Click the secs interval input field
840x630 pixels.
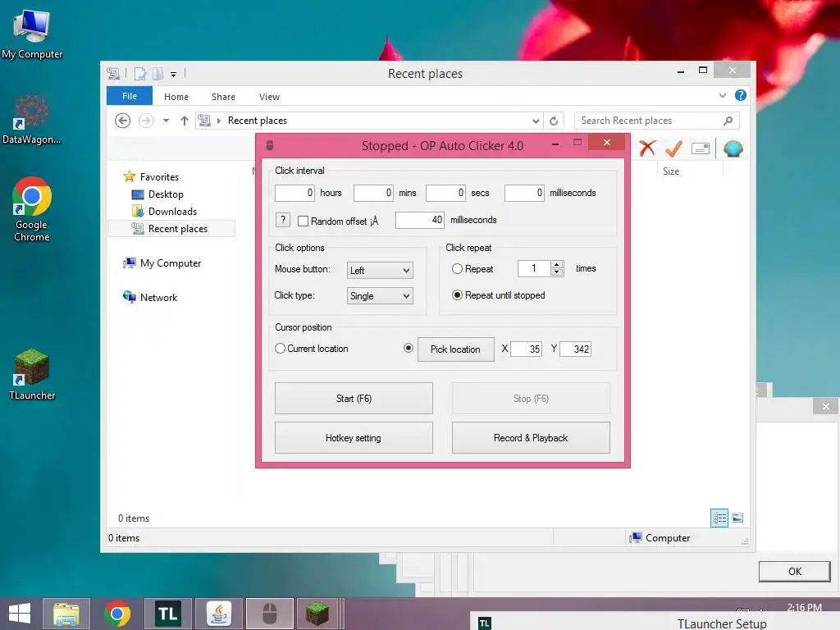coord(445,193)
